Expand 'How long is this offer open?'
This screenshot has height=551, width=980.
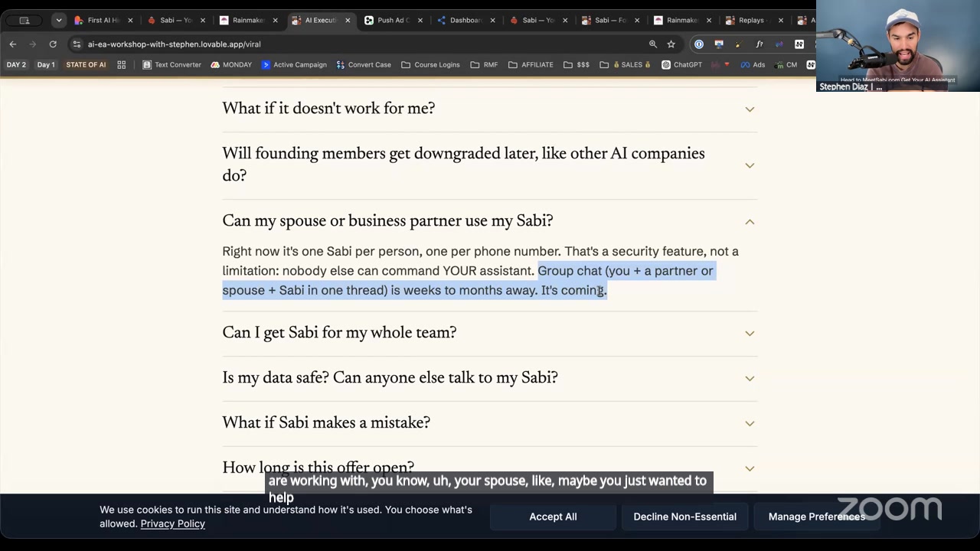coord(490,468)
